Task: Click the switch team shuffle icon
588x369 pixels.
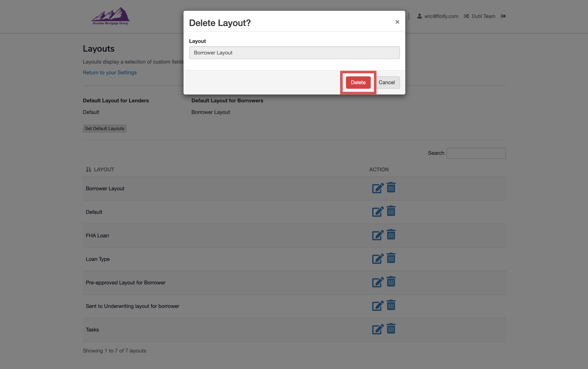Action: 466,16
